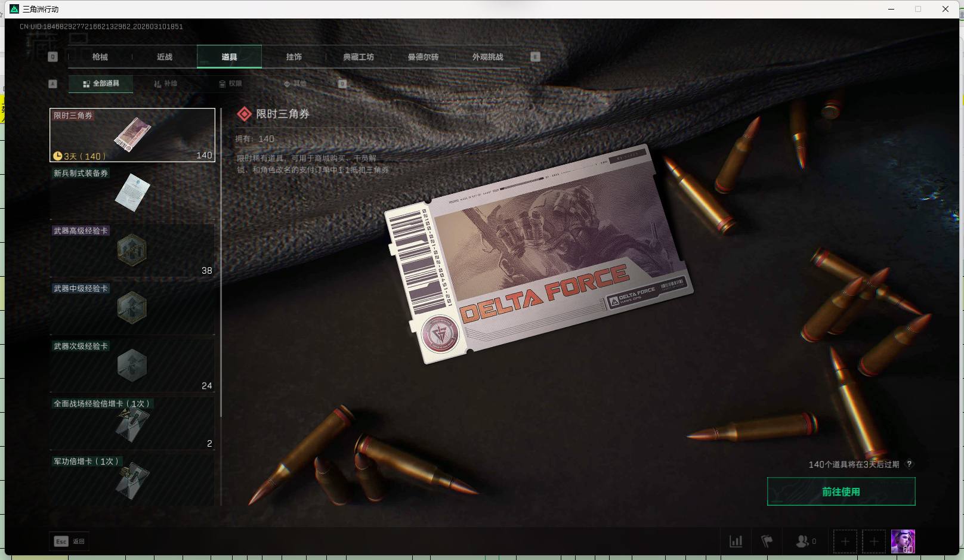This screenshot has width=964, height=560.
Task: Open the player avatar portrait
Action: tap(903, 542)
